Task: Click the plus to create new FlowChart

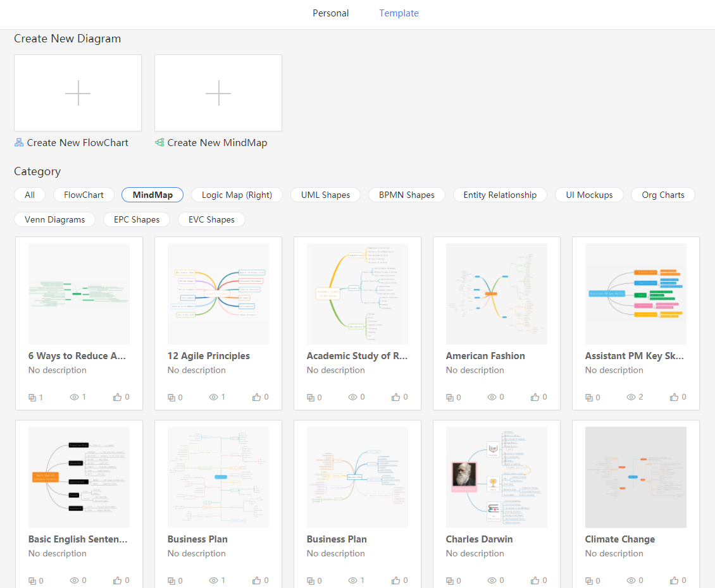Action: point(78,93)
